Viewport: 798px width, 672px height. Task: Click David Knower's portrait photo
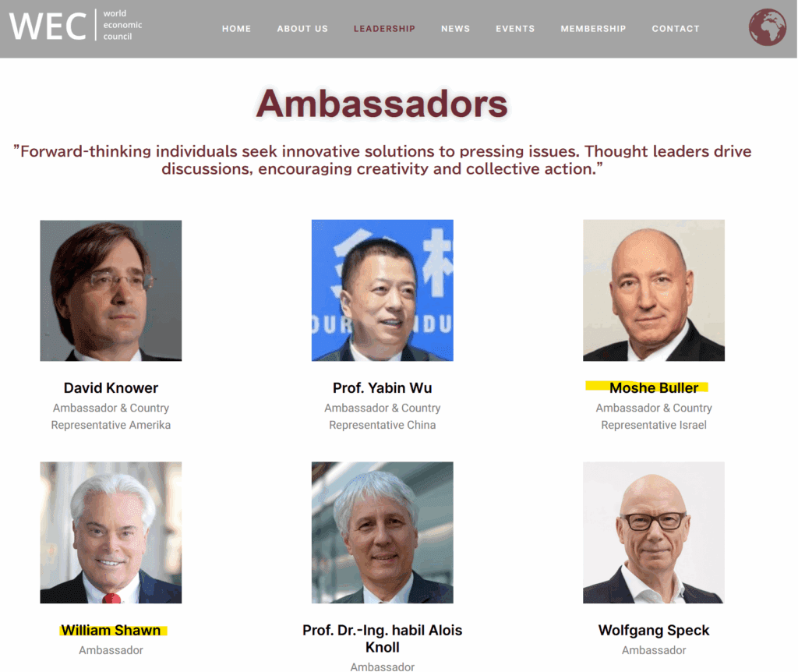111,290
